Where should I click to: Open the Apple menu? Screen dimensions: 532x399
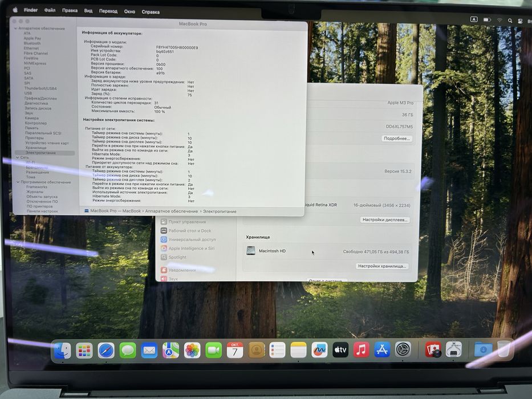(15, 10)
